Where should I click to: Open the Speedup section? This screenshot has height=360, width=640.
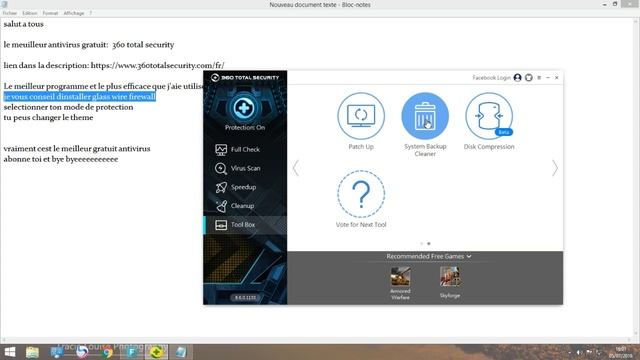(245, 187)
